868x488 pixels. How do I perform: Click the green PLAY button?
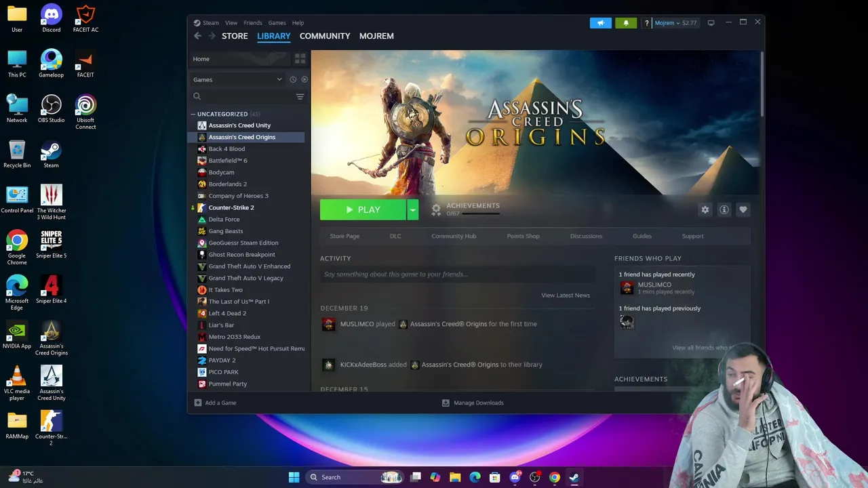363,210
